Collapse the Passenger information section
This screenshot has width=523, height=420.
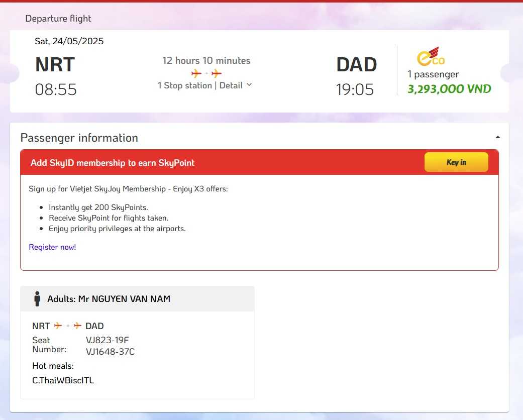497,137
